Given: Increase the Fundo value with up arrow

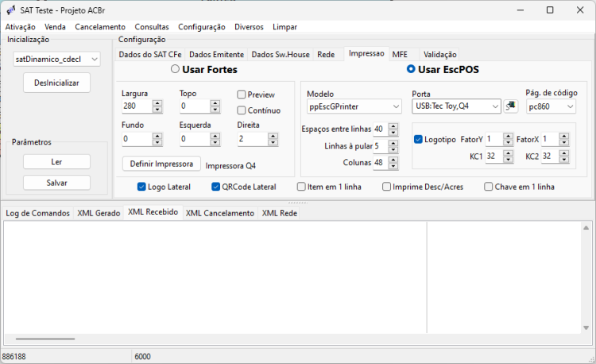Looking at the screenshot, I should pyautogui.click(x=157, y=136).
